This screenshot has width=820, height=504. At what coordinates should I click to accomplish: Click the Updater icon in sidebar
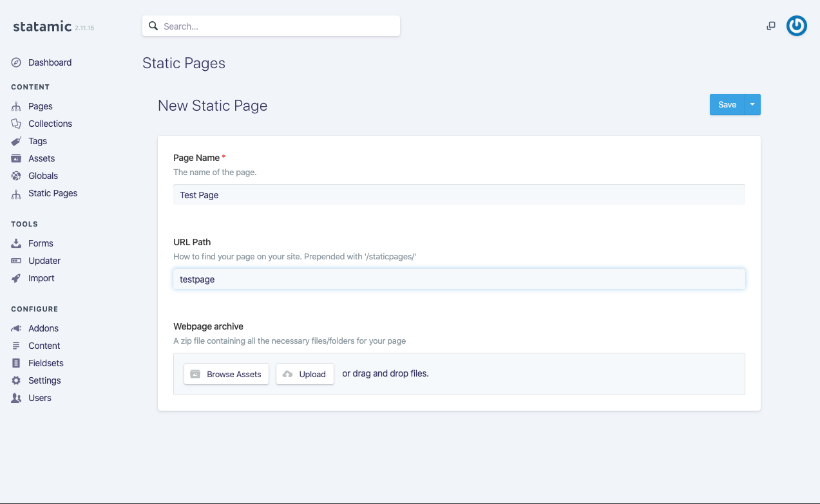point(16,261)
